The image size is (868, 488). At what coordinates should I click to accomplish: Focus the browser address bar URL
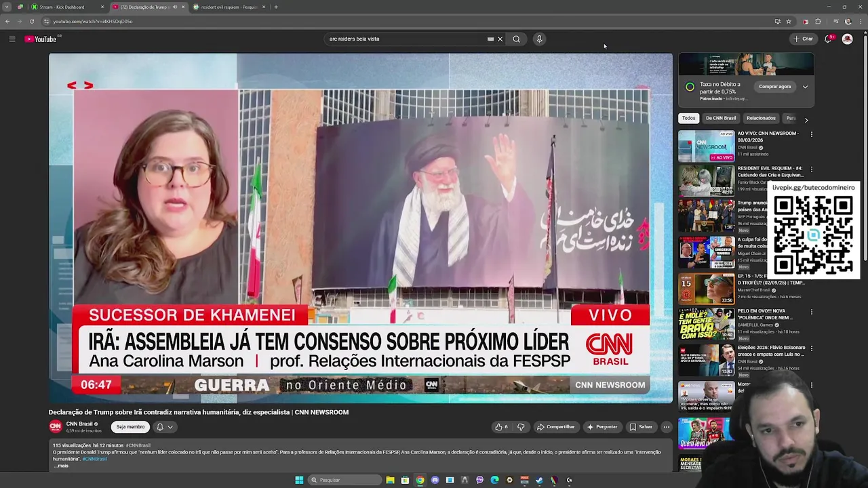point(93,22)
